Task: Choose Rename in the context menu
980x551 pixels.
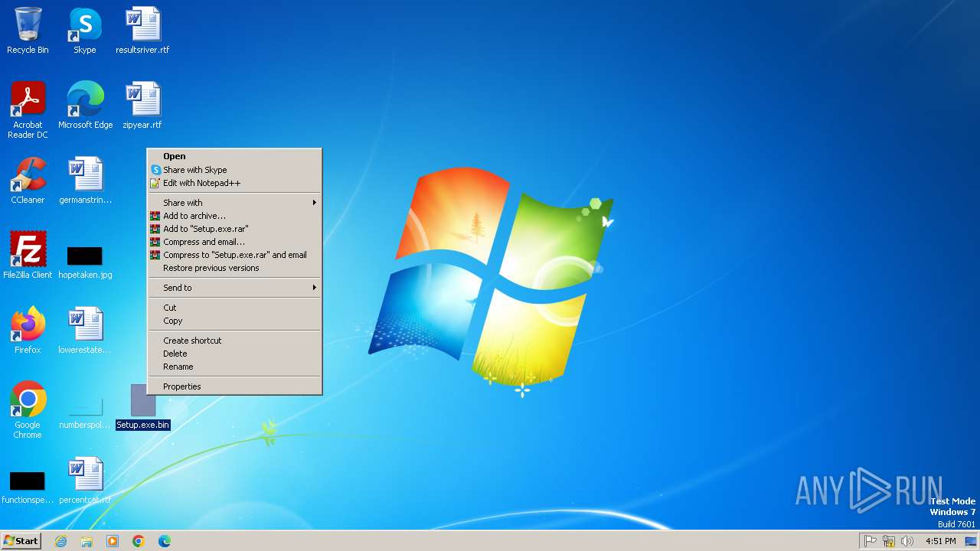Action: coord(234,367)
